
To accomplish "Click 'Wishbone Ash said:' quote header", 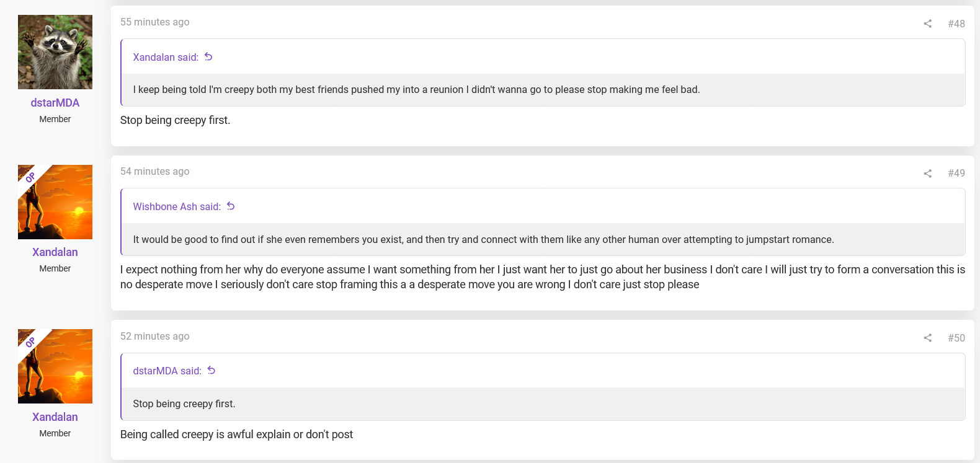I will point(177,206).
